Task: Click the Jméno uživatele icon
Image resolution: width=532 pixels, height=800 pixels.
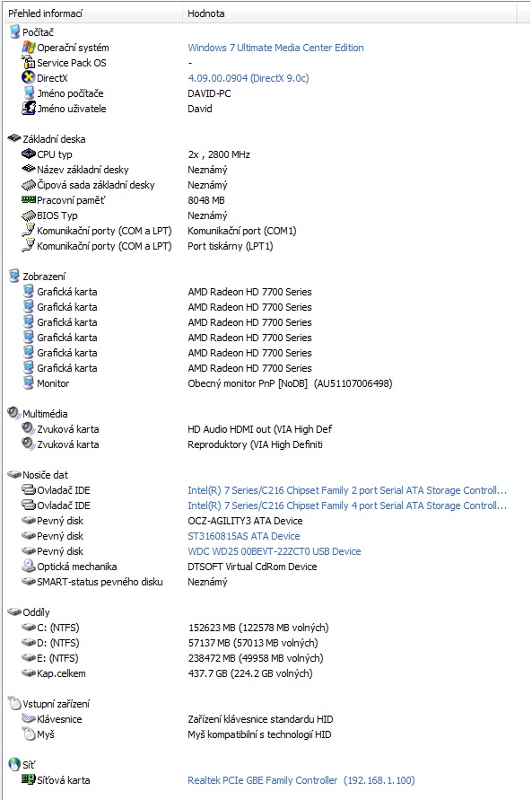Action: pyautogui.click(x=29, y=108)
